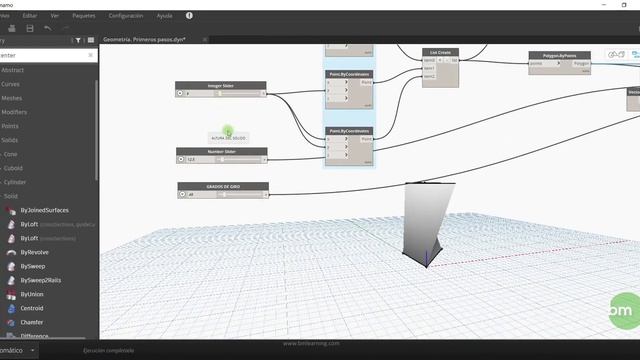
Task: Open the Configuración menu
Action: click(x=126, y=16)
